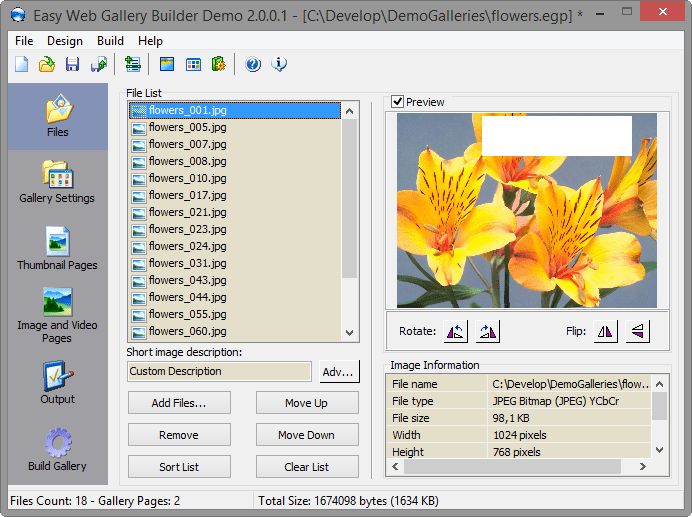Image resolution: width=692 pixels, height=517 pixels.
Task: Click the File size value 98,1 KB
Action: tap(511, 418)
